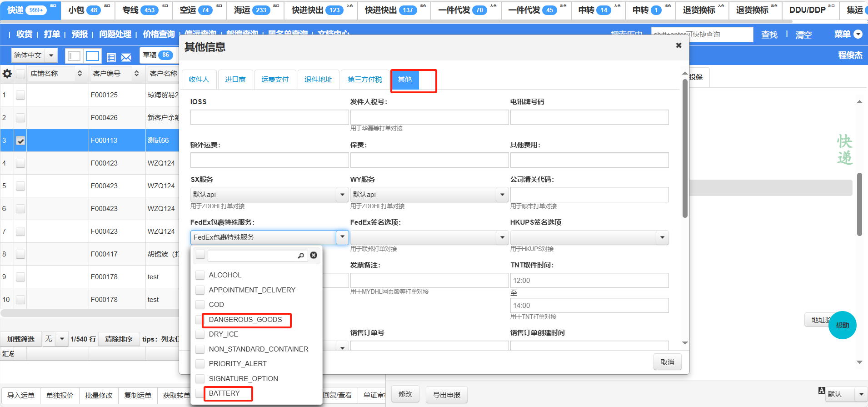Sort by 客户编号 using its sort arrows
Screen dimensions: 868x407
coord(136,73)
